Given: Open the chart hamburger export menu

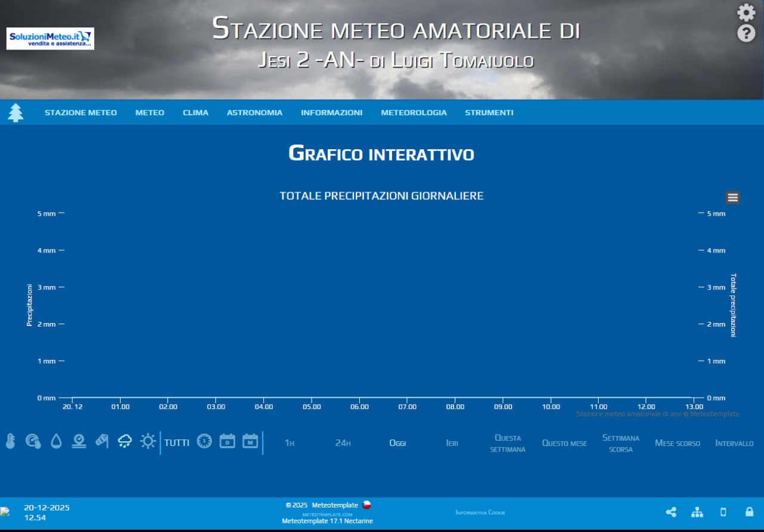Looking at the screenshot, I should [733, 198].
